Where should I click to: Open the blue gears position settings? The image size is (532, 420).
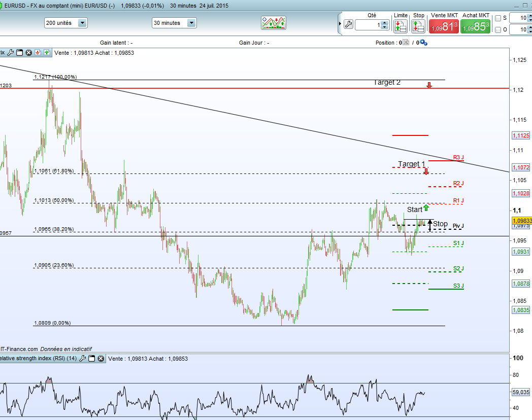[x=423, y=43]
